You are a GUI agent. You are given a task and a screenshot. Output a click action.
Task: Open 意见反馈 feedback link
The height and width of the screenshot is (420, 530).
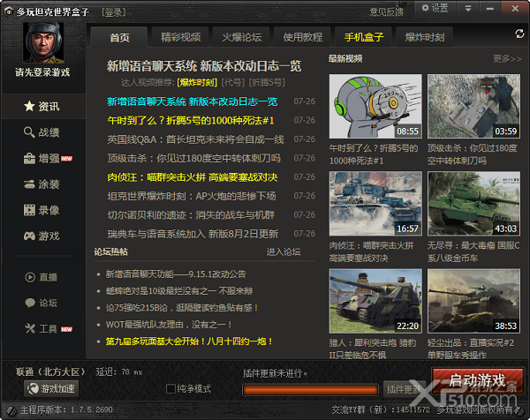(x=386, y=12)
